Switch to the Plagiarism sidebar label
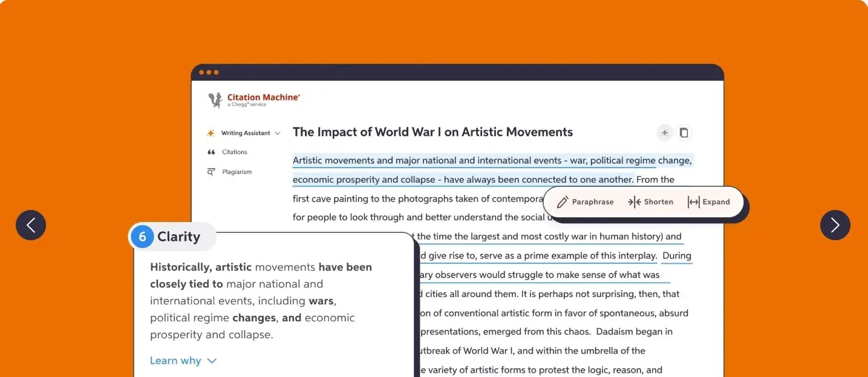The width and height of the screenshot is (868, 377). [x=237, y=172]
